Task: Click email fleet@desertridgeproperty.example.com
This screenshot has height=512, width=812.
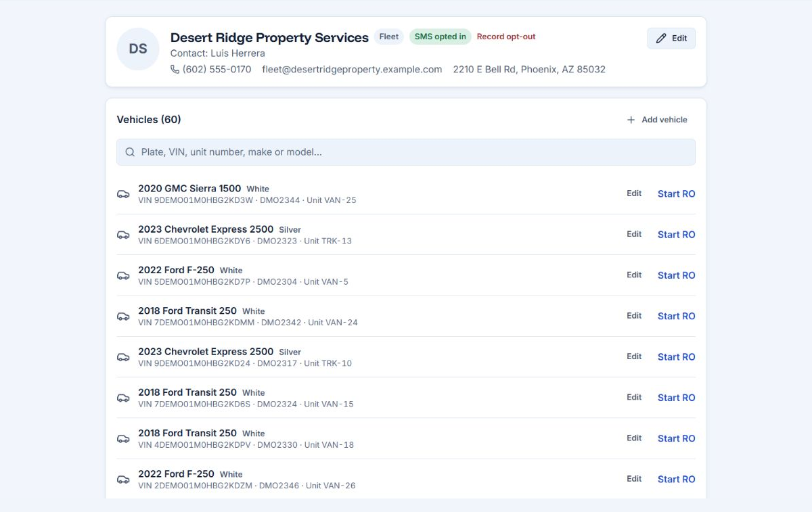Action: click(x=352, y=69)
